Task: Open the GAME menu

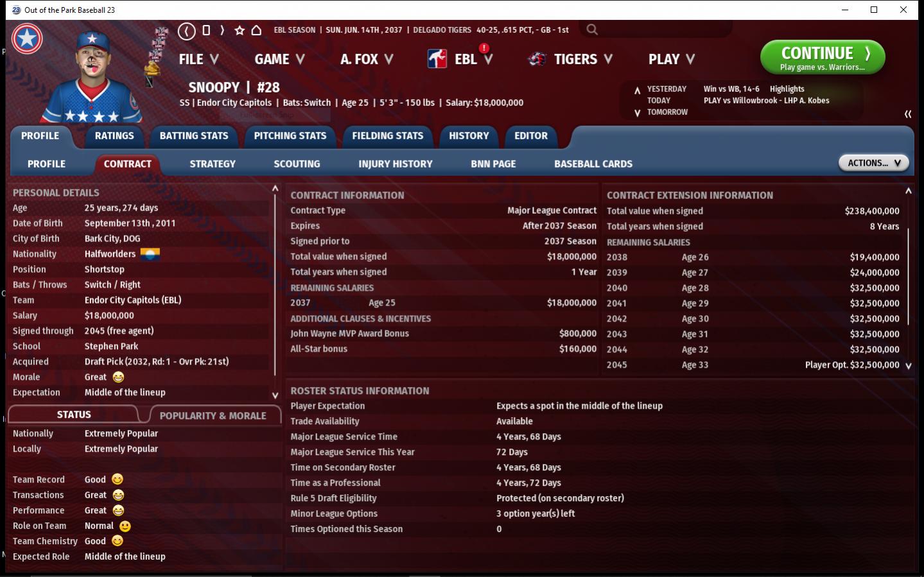Action: 280,59
